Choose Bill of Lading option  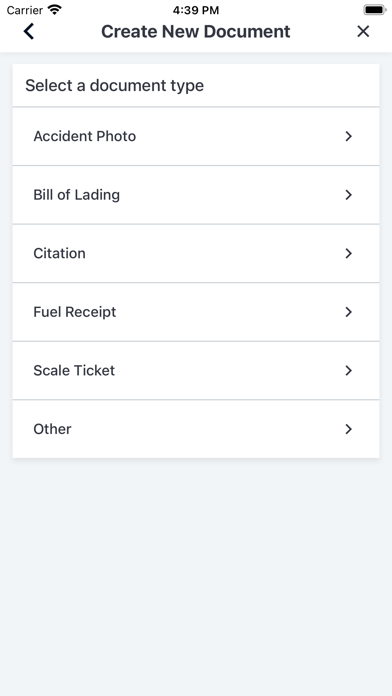tap(196, 195)
